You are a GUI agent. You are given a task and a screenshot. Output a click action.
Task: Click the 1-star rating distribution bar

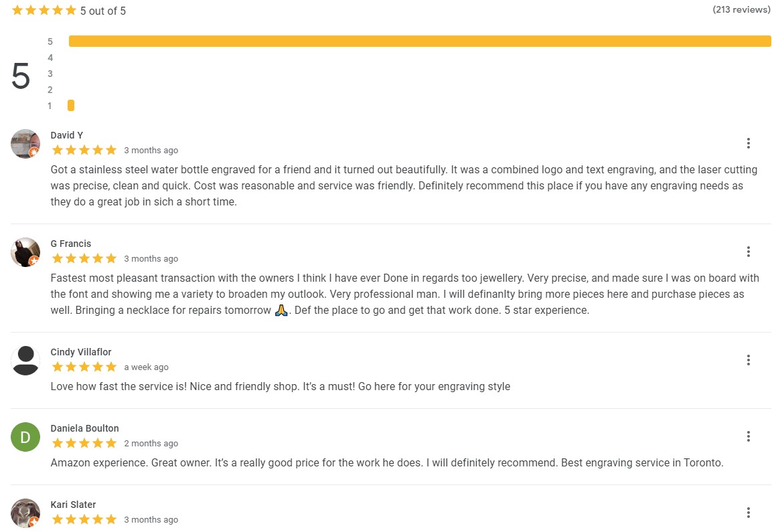(x=71, y=105)
